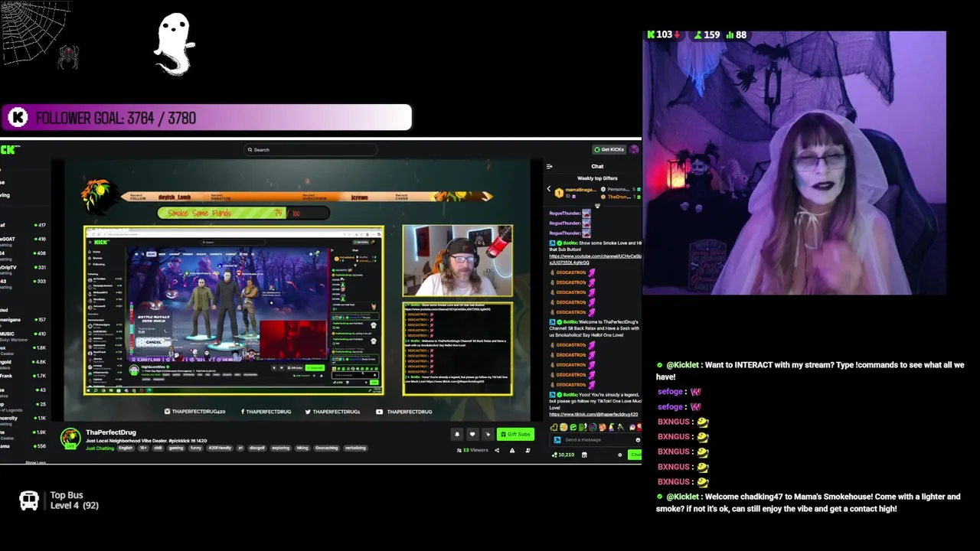Click the streamer webcam in Kick player
980x551 pixels.
click(458, 261)
